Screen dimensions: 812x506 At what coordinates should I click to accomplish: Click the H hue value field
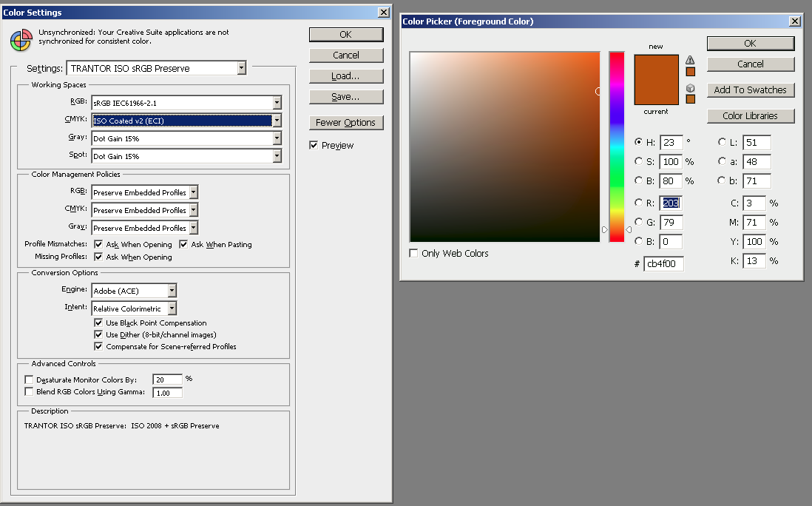click(671, 142)
